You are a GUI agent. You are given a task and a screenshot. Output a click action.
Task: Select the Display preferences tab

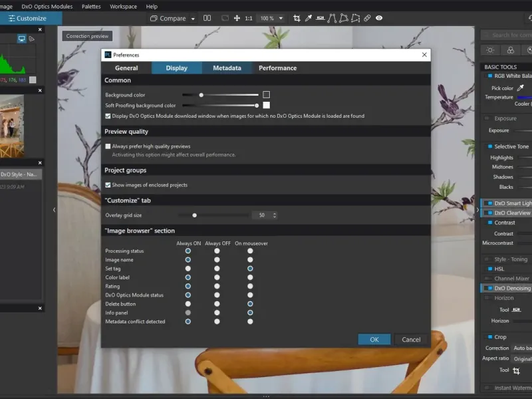tap(176, 68)
